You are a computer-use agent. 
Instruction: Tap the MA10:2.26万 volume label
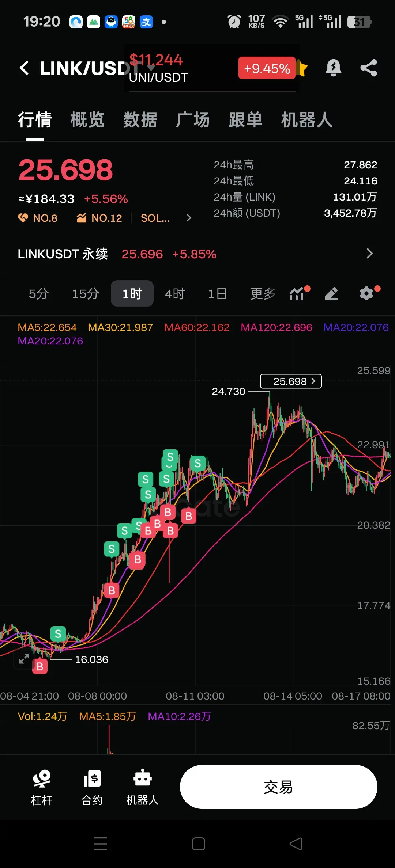click(x=179, y=716)
